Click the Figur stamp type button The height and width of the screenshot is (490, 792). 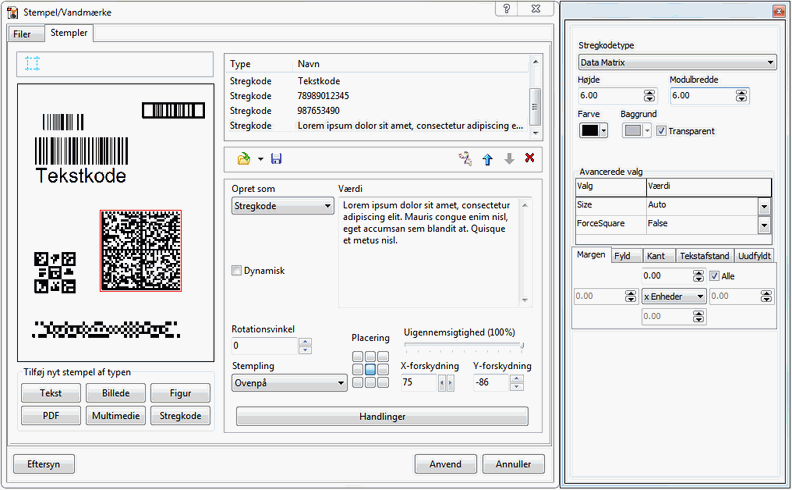[180, 393]
